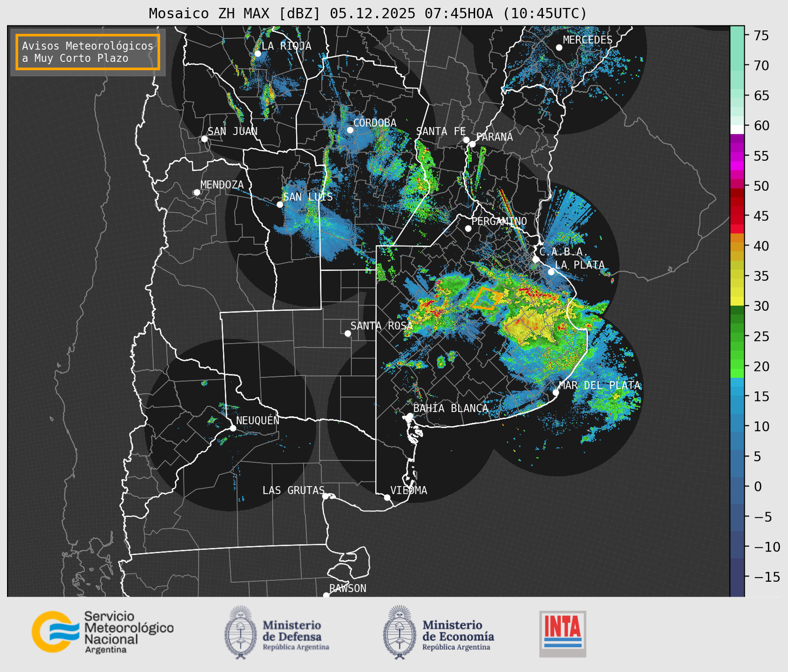
Task: Click the Servicio Meteorológico Nacional logo
Action: point(103,632)
